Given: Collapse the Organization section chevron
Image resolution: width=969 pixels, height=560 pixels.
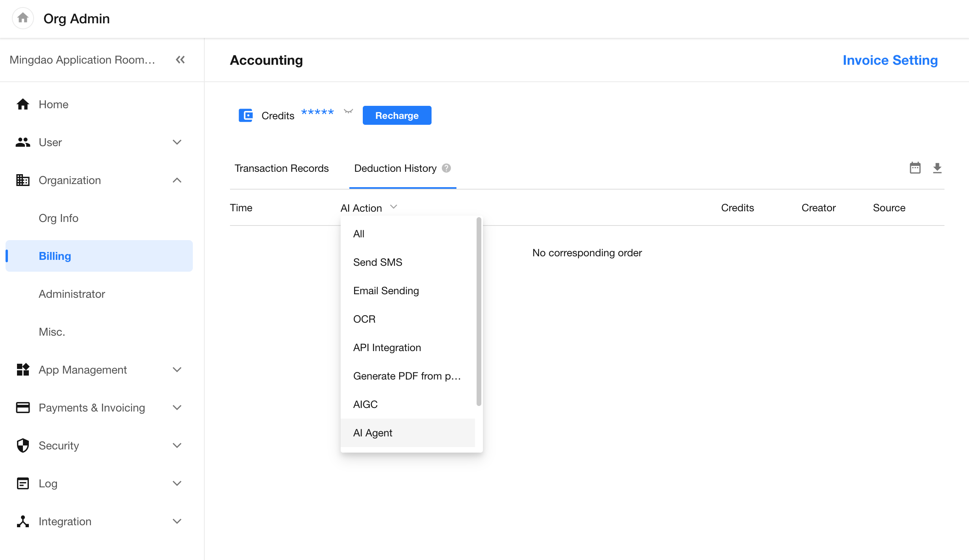Looking at the screenshot, I should coord(177,180).
